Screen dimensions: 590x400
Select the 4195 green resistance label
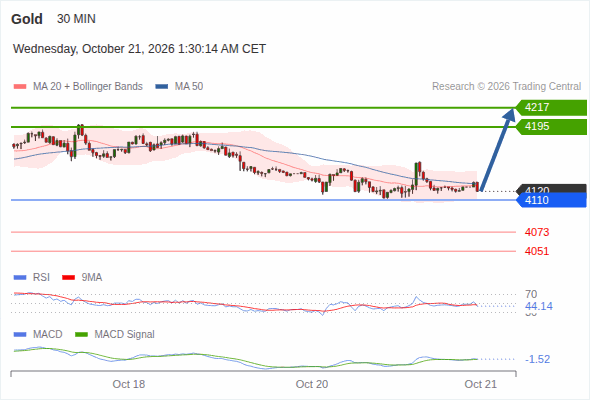551,126
